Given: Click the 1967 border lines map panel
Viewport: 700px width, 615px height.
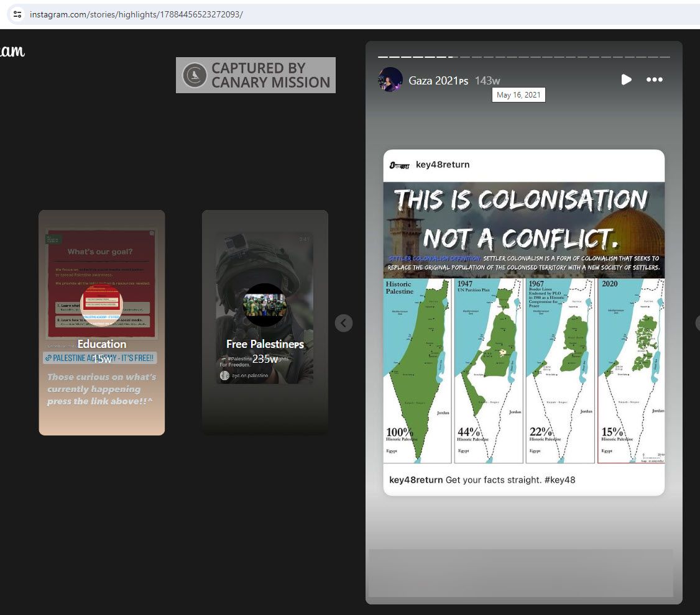Looking at the screenshot, I should coord(560,371).
